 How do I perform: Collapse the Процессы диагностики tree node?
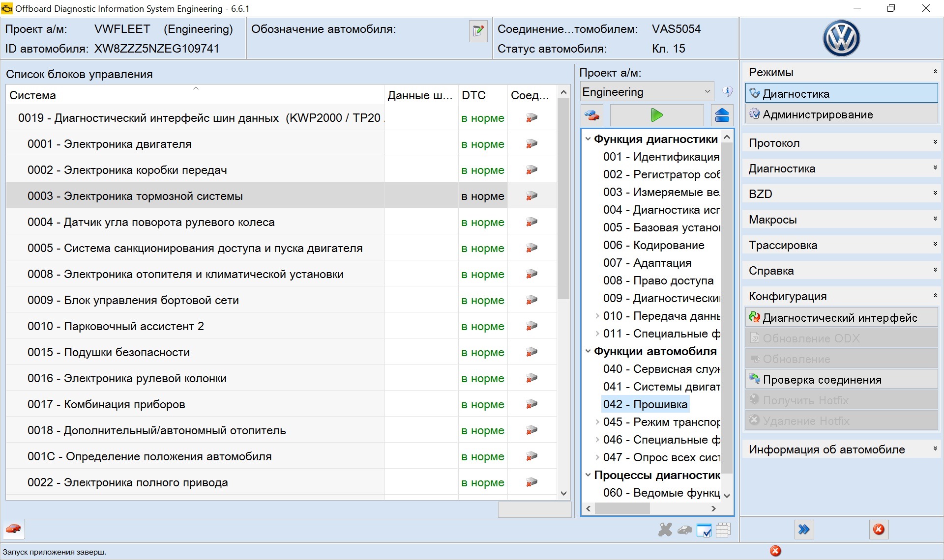588,475
